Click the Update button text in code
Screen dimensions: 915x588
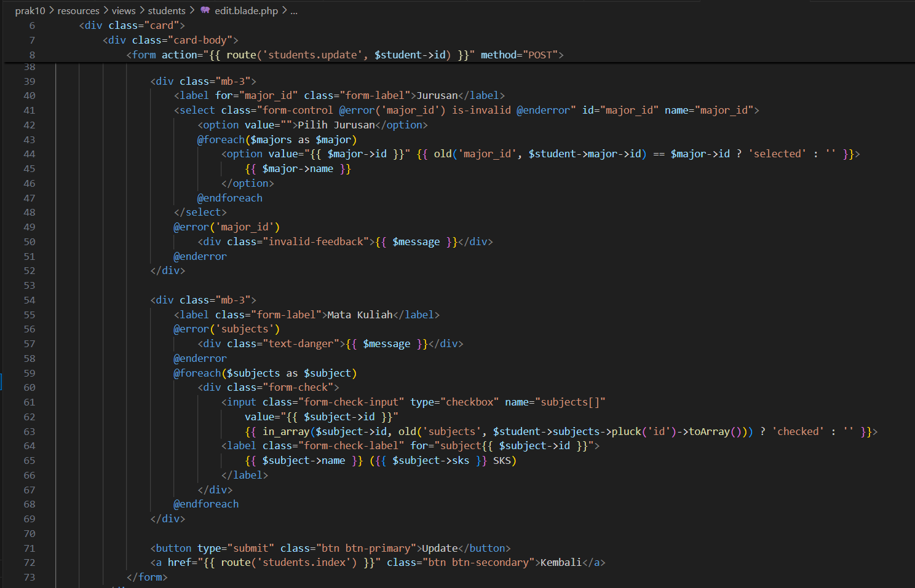tap(440, 548)
